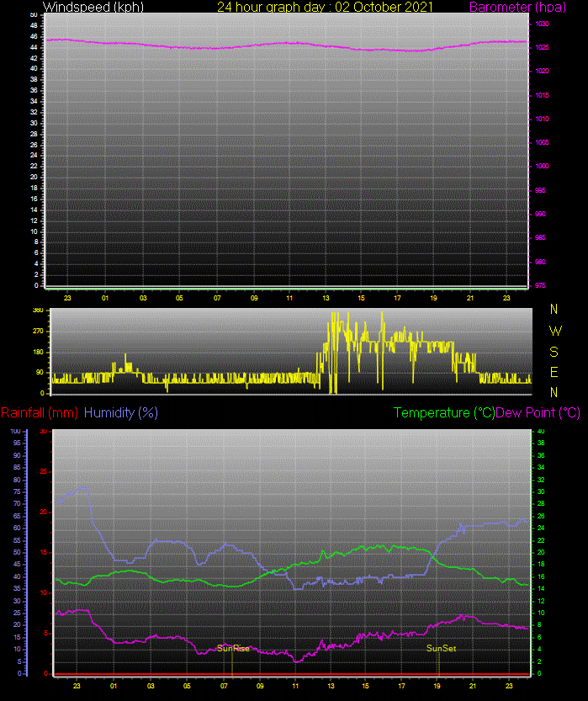Viewport: 588px width, 701px height.
Task: Click the green 32 temperature axis value
Action: pos(541,480)
